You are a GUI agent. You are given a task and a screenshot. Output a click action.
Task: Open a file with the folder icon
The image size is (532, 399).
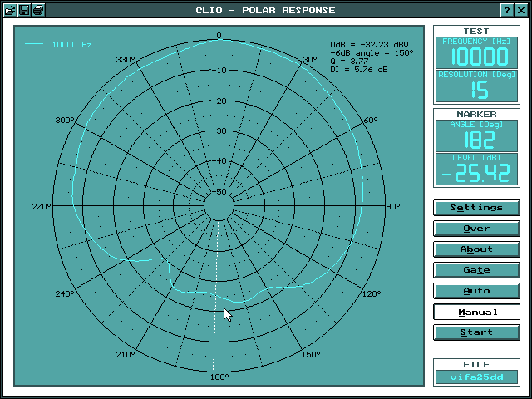pos(9,10)
